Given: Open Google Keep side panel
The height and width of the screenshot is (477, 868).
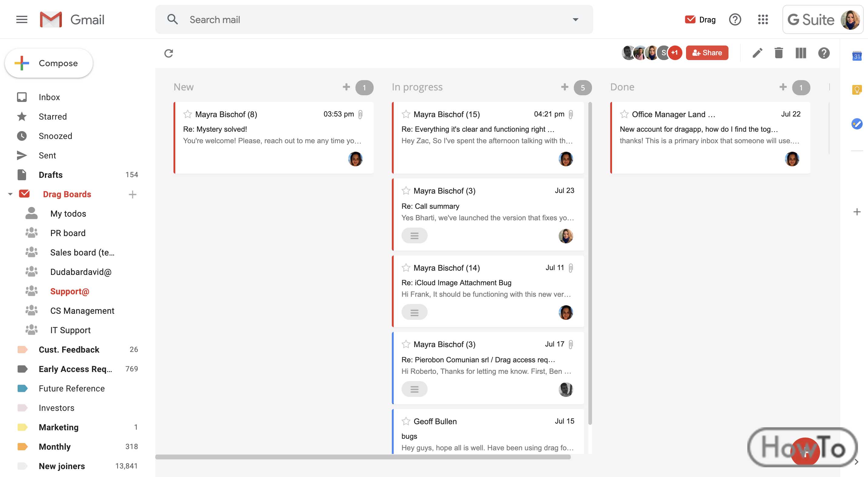Looking at the screenshot, I should (x=857, y=90).
